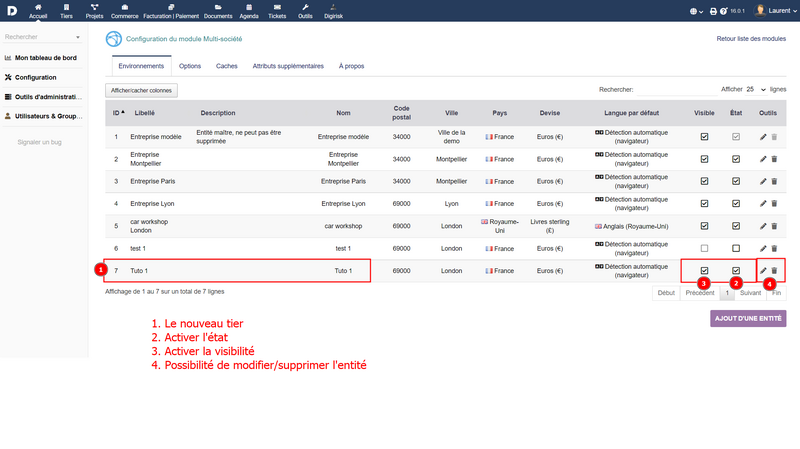800x449 pixels.
Task: Toggle État checkbox for Tuto 1
Action: (736, 270)
